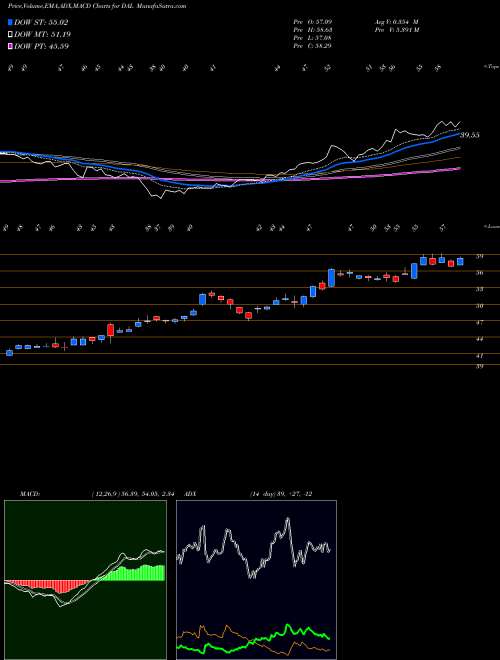Click the previous Close value line

(x=314, y=46)
